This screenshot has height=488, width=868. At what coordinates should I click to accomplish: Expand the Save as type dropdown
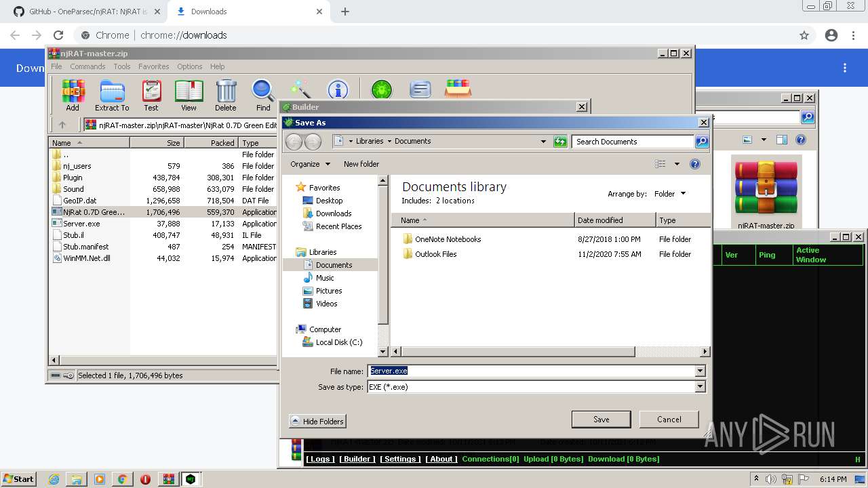[x=700, y=387]
